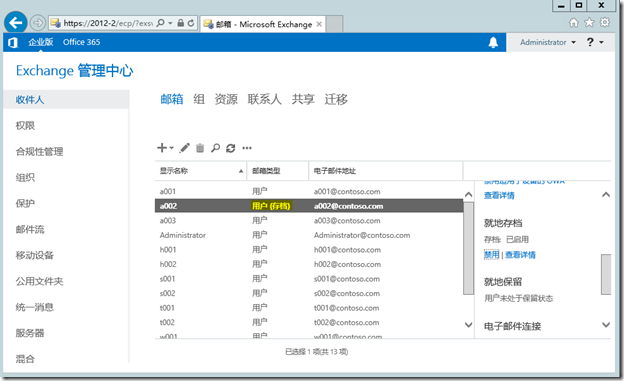
Task: Open 保护 section
Action: click(25, 203)
